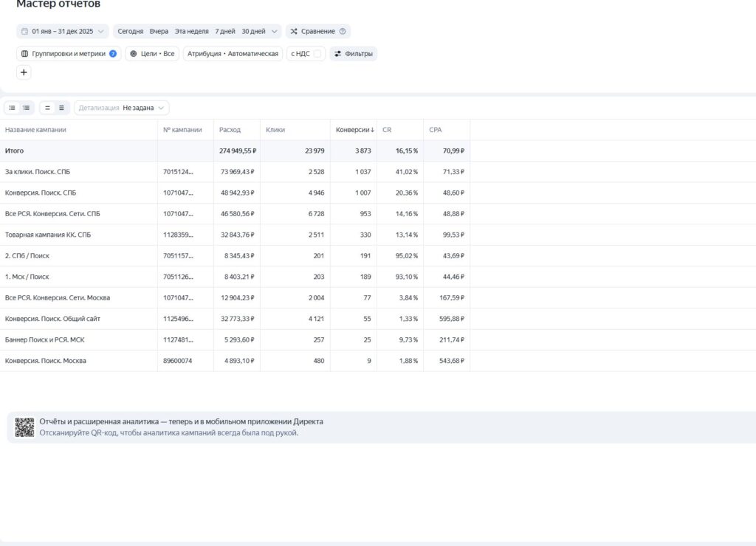Image resolution: width=756 pixels, height=546 pixels.
Task: Set compact row density icon
Action: [47, 108]
